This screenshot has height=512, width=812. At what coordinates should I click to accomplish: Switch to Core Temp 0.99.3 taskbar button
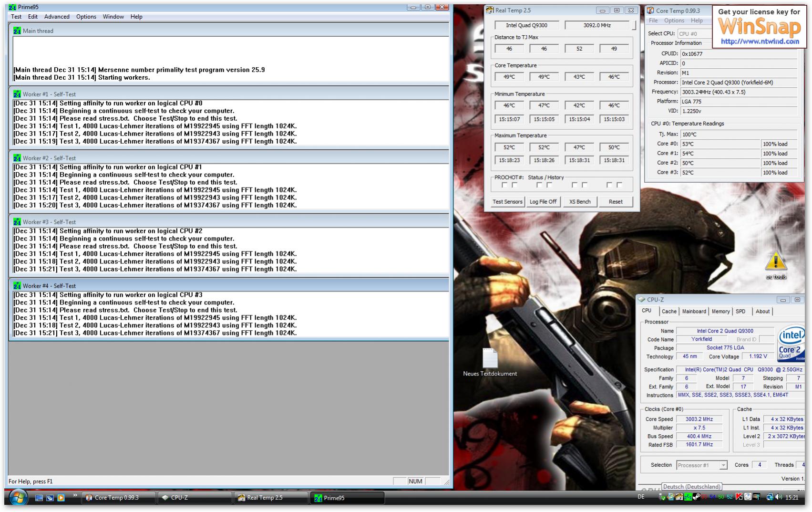pyautogui.click(x=119, y=498)
